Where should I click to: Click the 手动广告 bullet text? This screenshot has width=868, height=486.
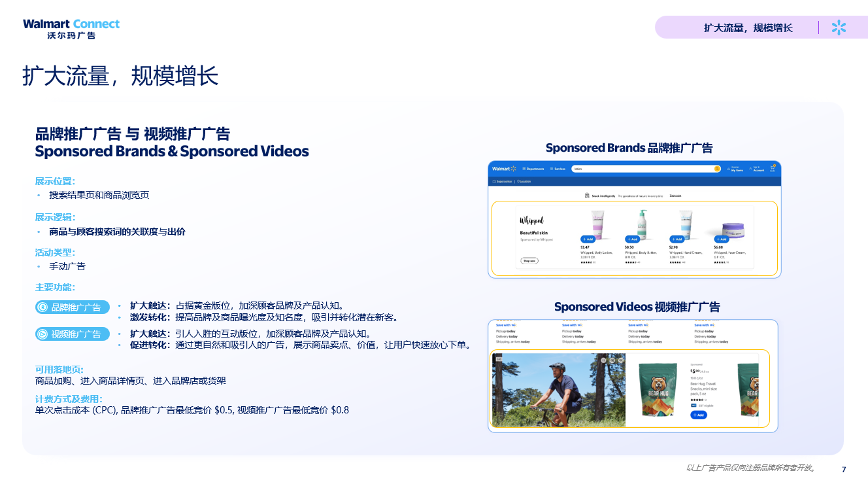coord(67,266)
